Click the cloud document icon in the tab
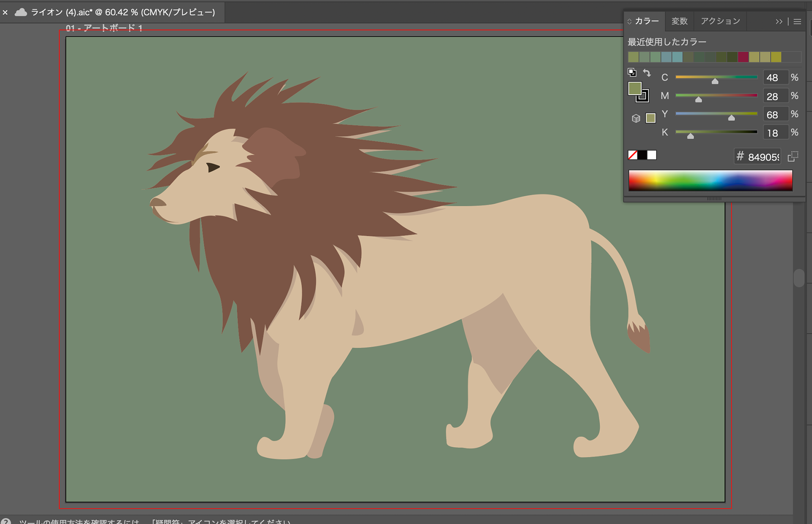Screen dimensions: 812x524 click(x=21, y=12)
